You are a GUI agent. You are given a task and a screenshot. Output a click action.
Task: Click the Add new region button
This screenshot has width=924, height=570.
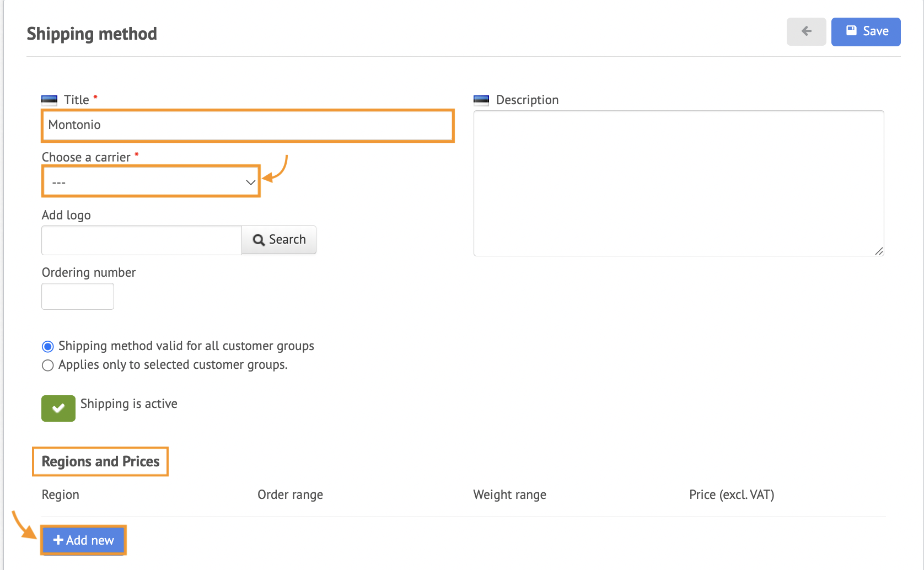[x=84, y=540]
